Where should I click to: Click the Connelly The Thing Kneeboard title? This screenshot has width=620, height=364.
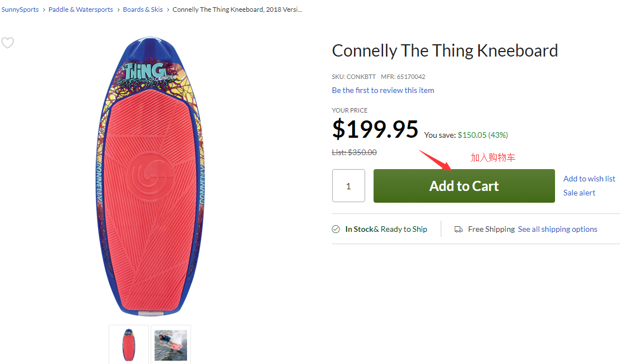[x=445, y=50]
